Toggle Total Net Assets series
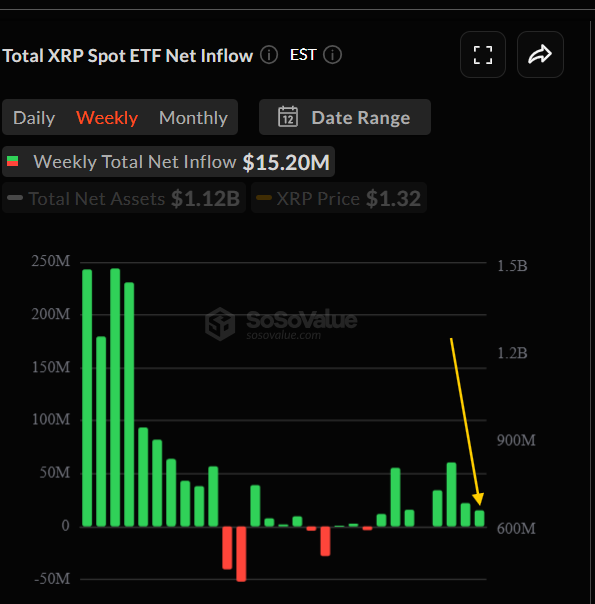Viewport: 595px width, 604px height. (124, 198)
